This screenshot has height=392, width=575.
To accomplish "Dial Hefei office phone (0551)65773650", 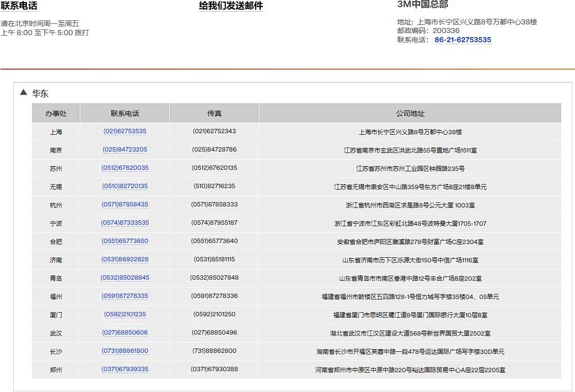I will (x=125, y=241).
